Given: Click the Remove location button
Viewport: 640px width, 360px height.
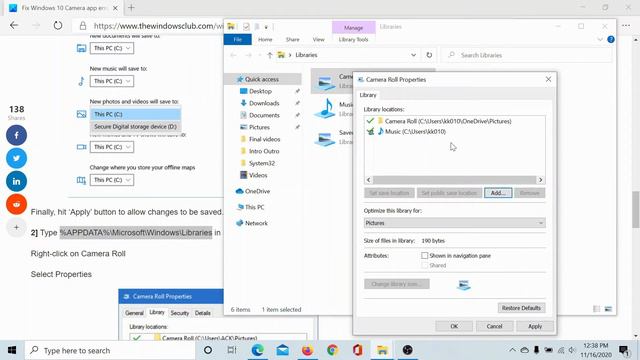Looking at the screenshot, I should pyautogui.click(x=530, y=193).
